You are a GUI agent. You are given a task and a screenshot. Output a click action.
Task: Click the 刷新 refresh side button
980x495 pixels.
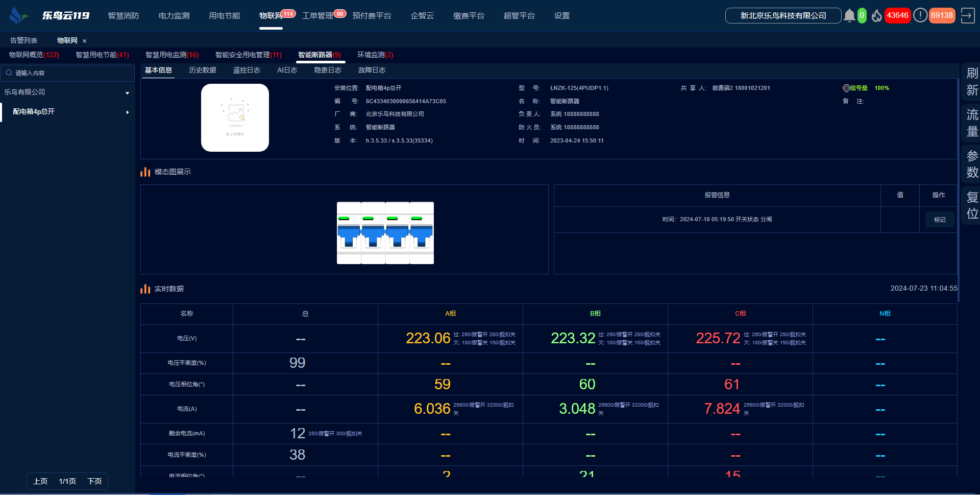coord(972,82)
